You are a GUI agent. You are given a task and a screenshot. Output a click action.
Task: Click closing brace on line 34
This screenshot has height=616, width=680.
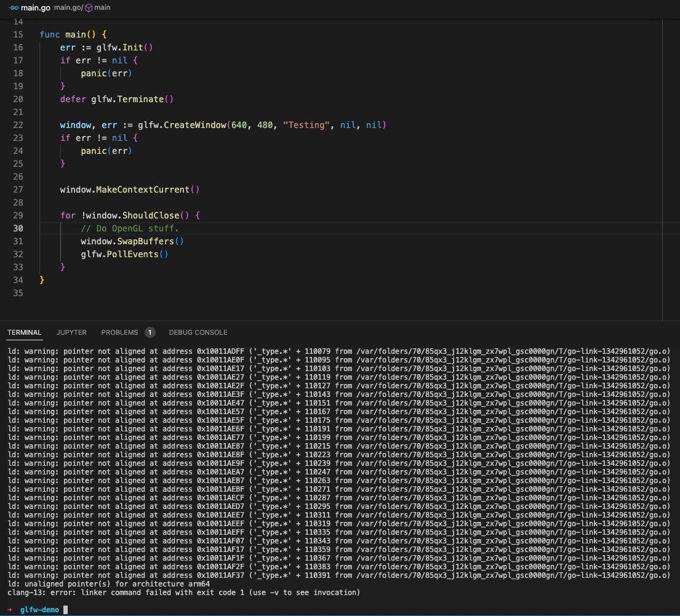coord(42,280)
